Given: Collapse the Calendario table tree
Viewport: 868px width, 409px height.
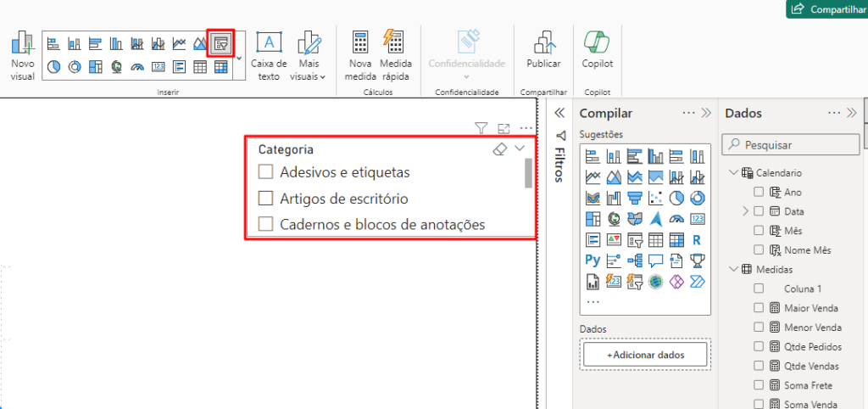Looking at the screenshot, I should pyautogui.click(x=732, y=173).
